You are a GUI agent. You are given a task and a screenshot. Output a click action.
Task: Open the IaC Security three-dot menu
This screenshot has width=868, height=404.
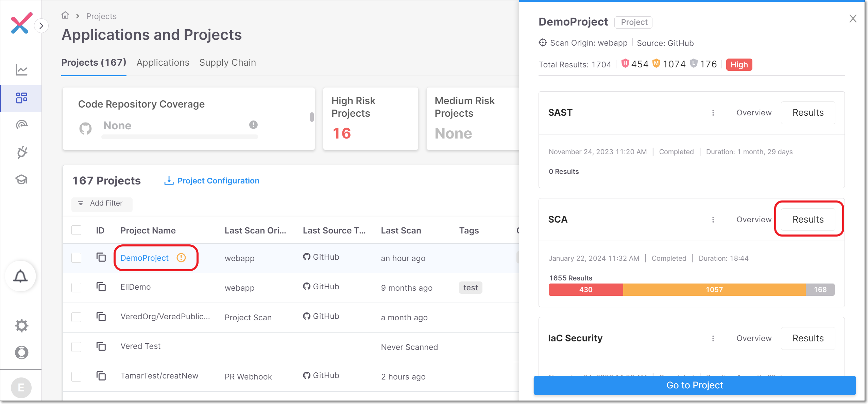pos(713,338)
